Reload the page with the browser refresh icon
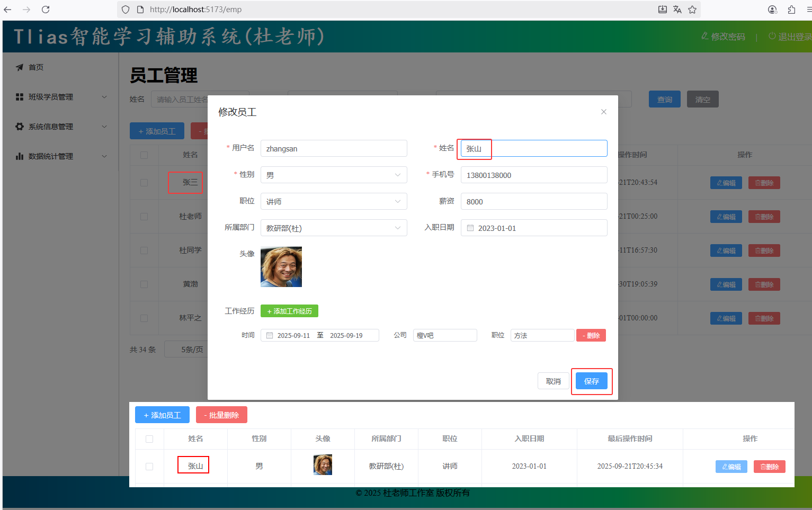 point(46,10)
